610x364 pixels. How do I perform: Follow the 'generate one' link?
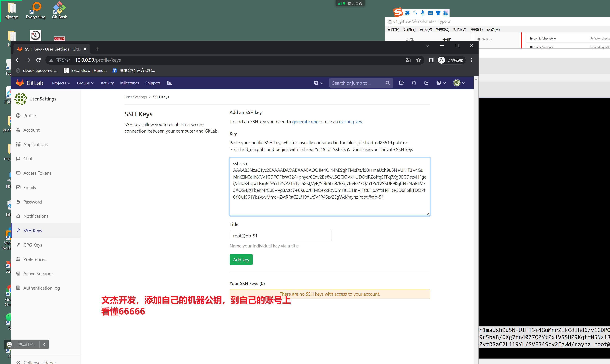click(305, 122)
